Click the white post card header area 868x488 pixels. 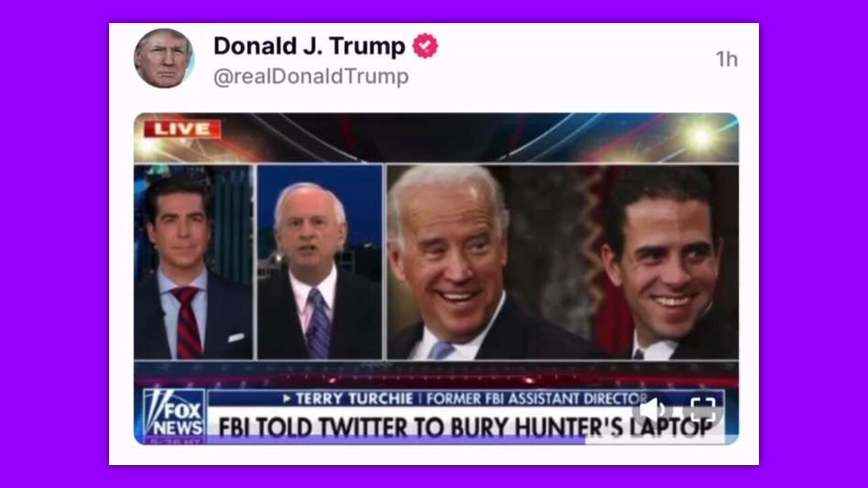pos(434,66)
